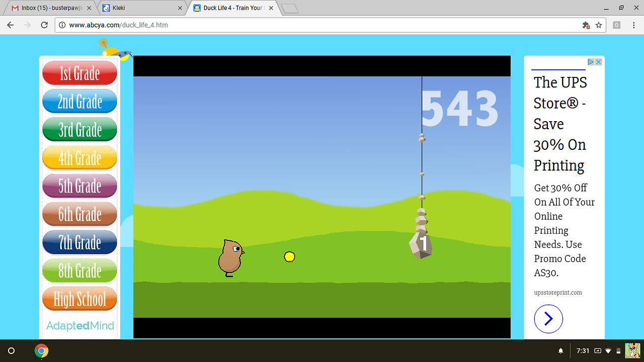644x362 pixels.
Task: Click the battery icon in the tray
Action: [x=619, y=350]
